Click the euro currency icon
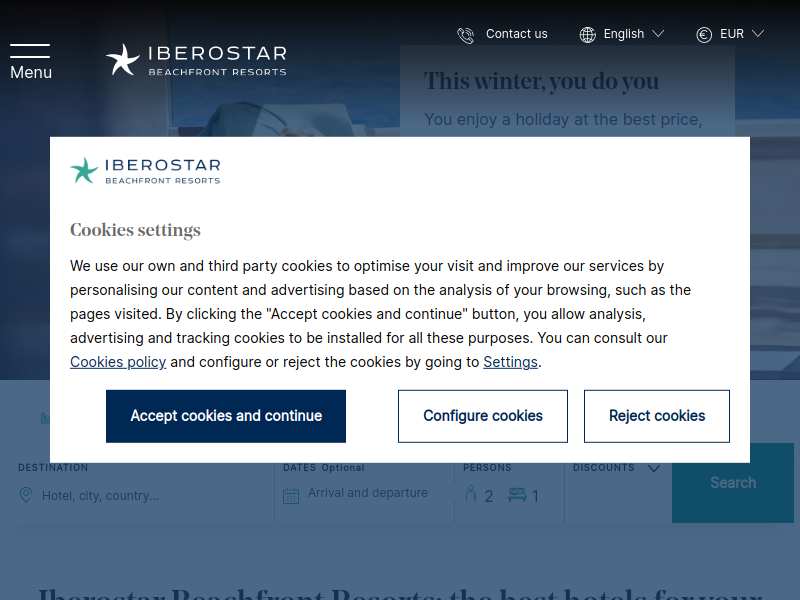The width and height of the screenshot is (800, 600). point(704,35)
